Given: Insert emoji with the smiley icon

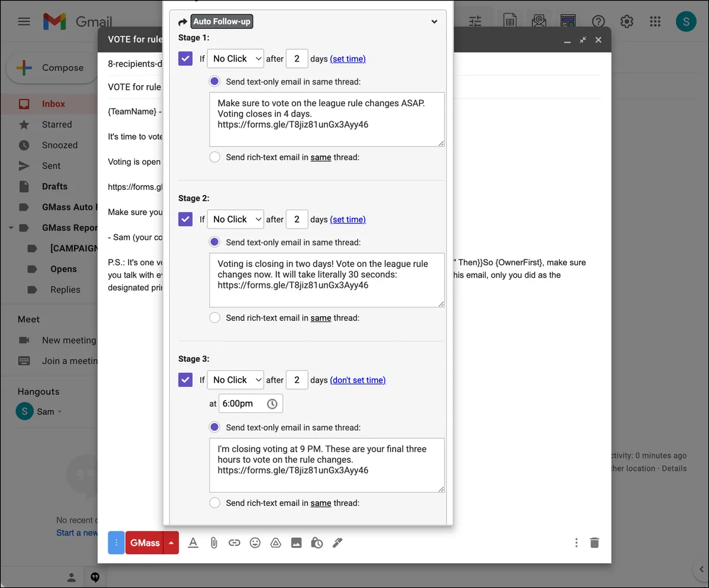Looking at the screenshot, I should (x=255, y=542).
